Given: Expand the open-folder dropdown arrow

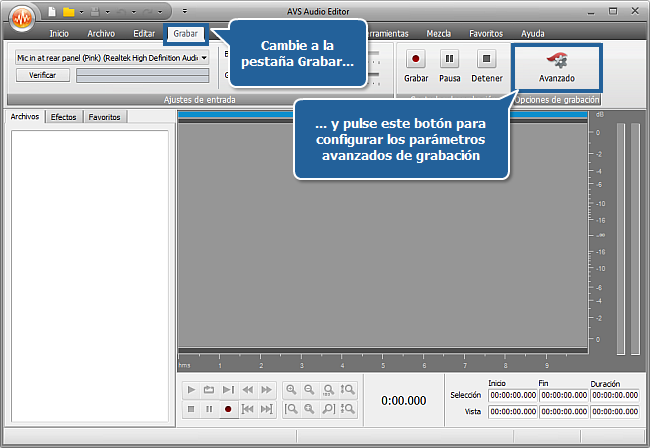Looking at the screenshot, I should (x=81, y=12).
